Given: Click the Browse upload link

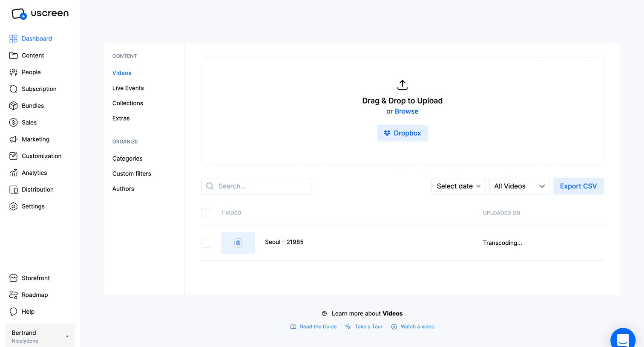Looking at the screenshot, I should [407, 111].
